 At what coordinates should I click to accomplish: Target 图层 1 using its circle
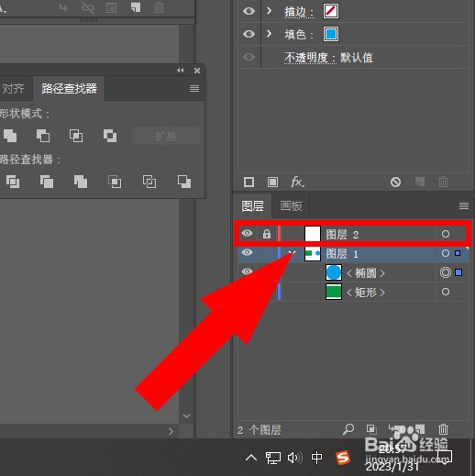[446, 253]
